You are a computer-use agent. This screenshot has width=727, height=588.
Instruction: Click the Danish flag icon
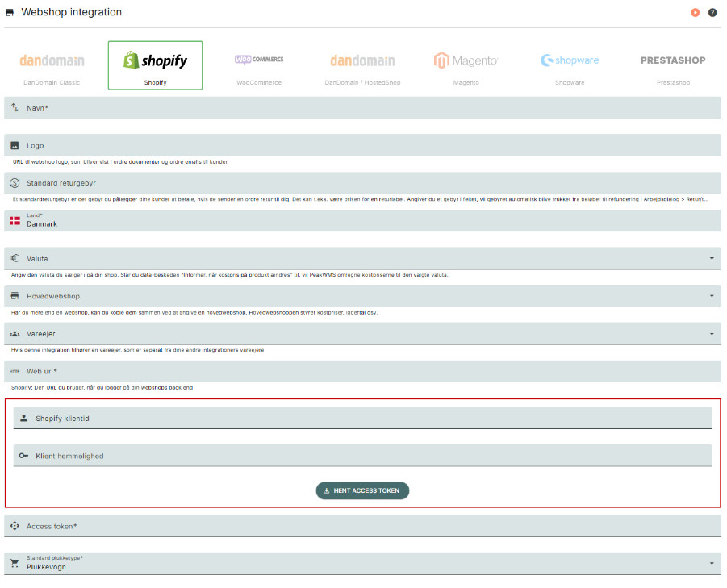coord(15,221)
